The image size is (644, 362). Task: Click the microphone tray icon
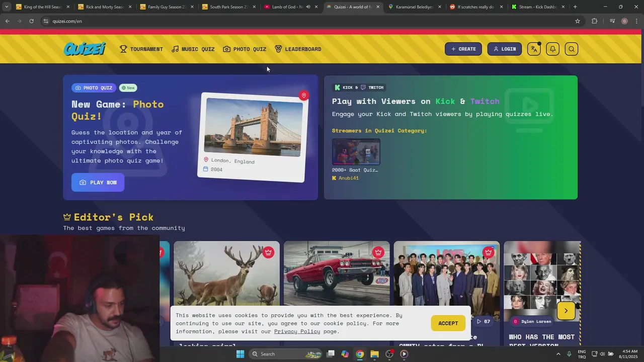(569, 354)
